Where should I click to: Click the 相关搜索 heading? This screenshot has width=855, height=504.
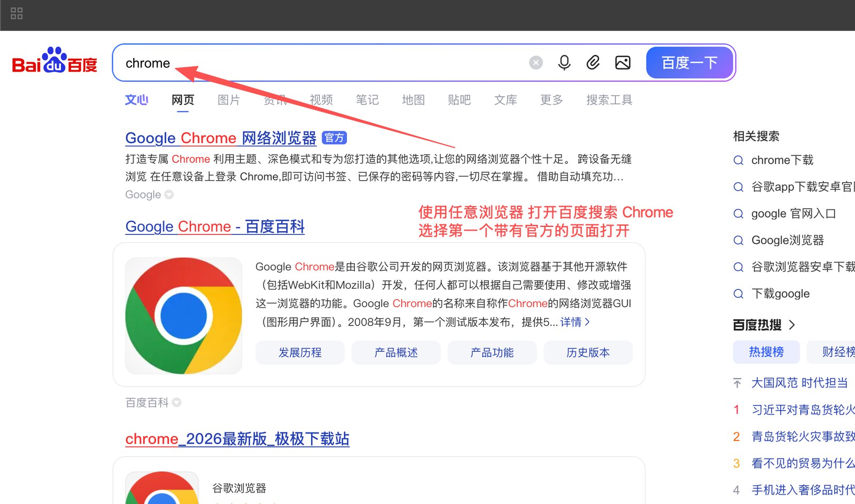(x=756, y=136)
